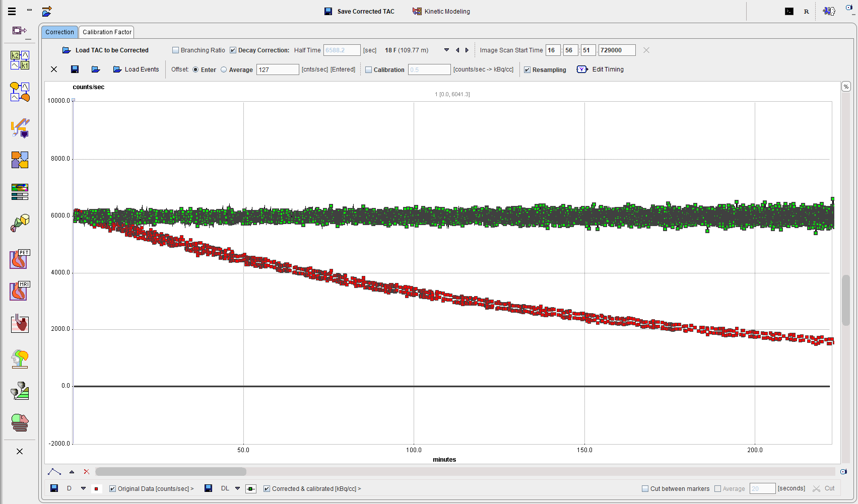Open the hamburger main menu
The width and height of the screenshot is (858, 504).
click(x=12, y=11)
